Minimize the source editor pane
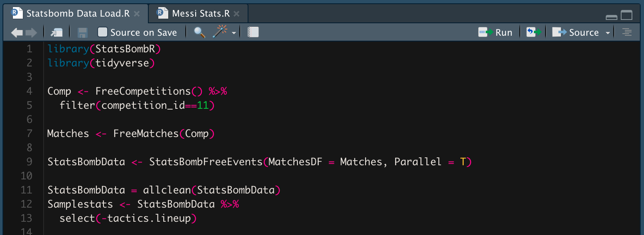The height and width of the screenshot is (235, 644). point(612,17)
